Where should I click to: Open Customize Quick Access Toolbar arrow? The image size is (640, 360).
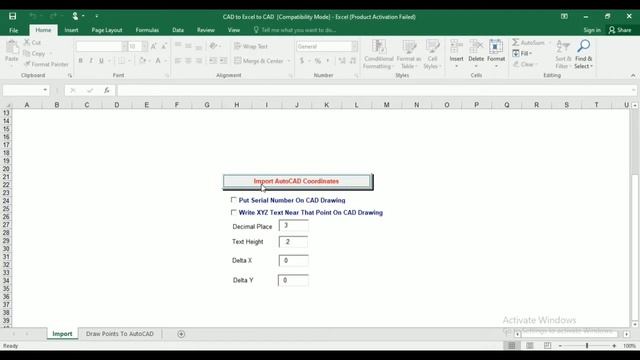(x=97, y=16)
